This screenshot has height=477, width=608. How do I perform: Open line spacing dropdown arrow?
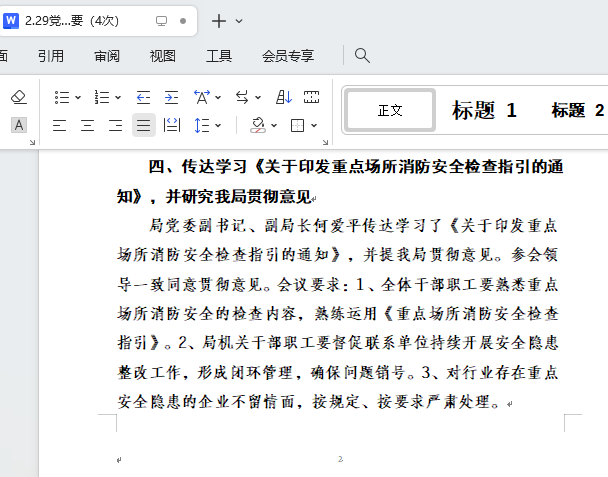(x=218, y=125)
